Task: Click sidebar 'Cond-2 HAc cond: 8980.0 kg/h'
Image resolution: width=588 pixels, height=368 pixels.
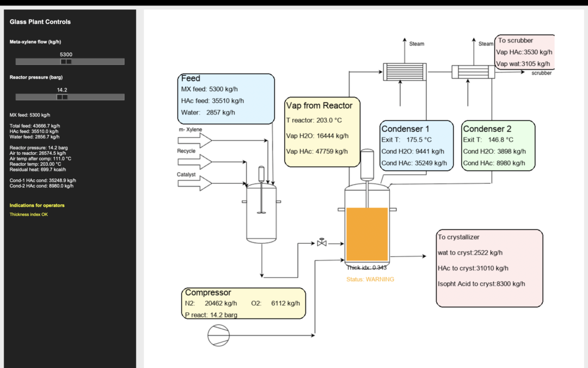Action: pos(41,186)
